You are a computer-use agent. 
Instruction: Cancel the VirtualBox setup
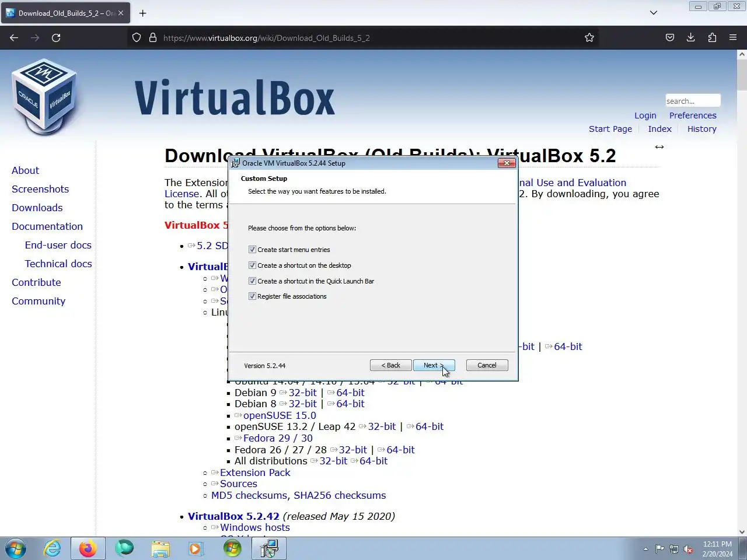(x=487, y=365)
